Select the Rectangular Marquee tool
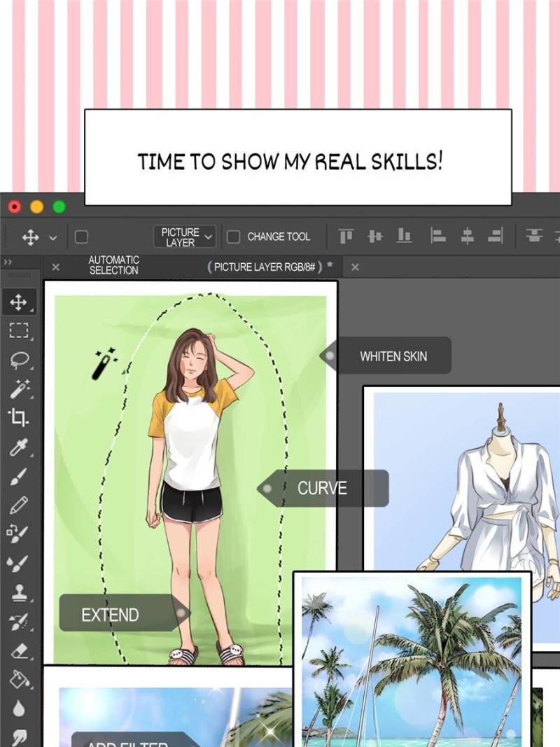 click(18, 330)
